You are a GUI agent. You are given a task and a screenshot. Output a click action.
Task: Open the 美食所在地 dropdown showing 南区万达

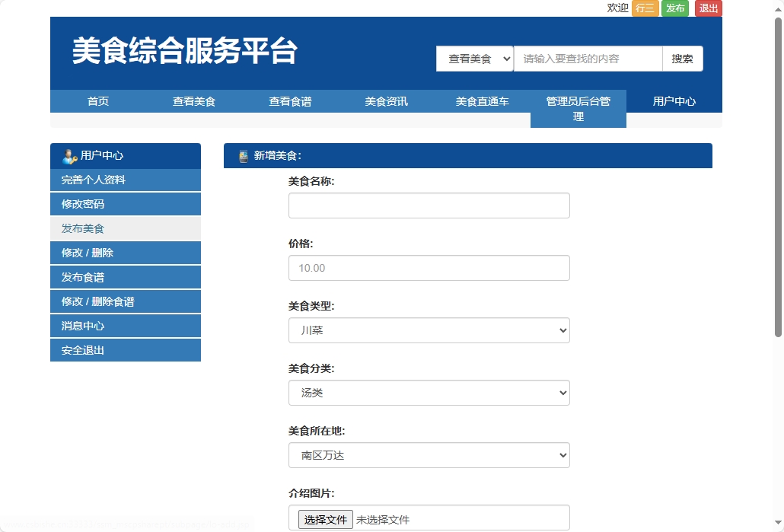[x=429, y=455]
